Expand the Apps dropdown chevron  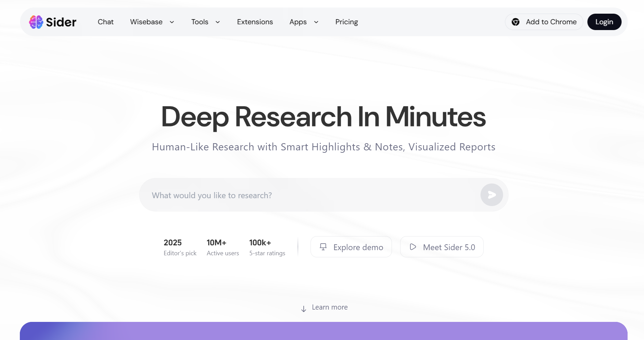pyautogui.click(x=316, y=22)
